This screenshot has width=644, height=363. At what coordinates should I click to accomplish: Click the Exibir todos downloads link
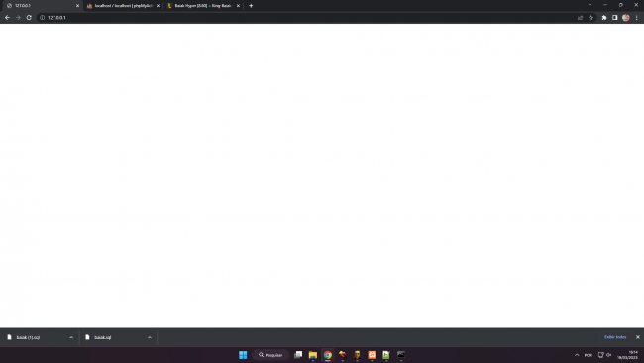[615, 337]
